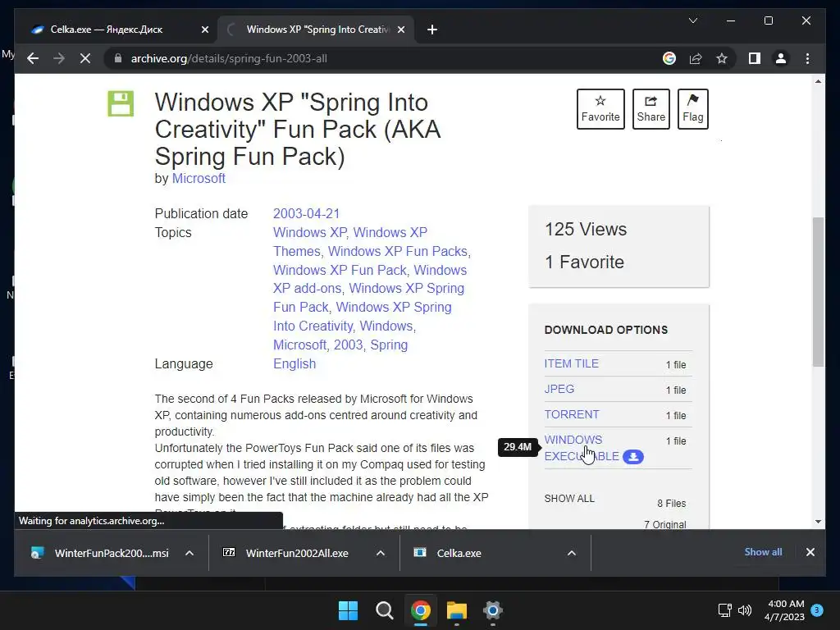Bookmark this tab with star icon
840x630 pixels.
tap(722, 58)
